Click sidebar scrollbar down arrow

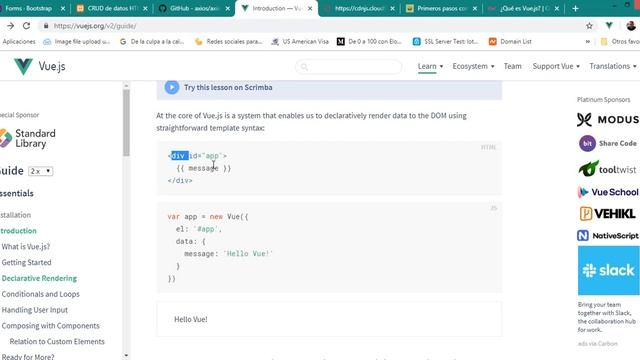pyautogui.click(x=126, y=356)
